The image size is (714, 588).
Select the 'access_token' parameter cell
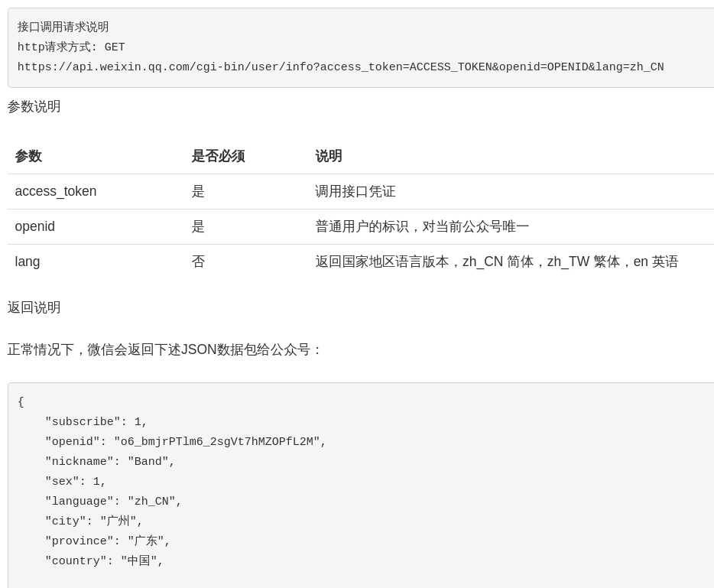(56, 191)
